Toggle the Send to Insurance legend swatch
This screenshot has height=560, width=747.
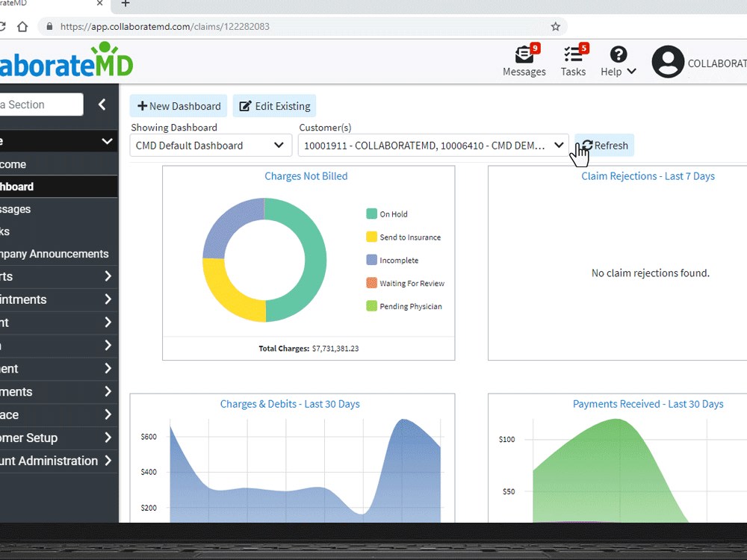click(371, 237)
